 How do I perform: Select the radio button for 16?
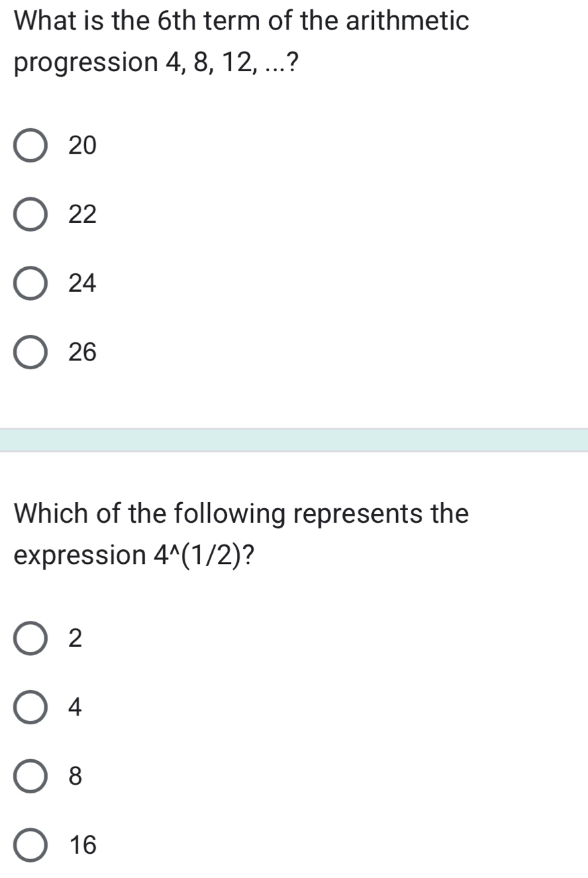point(31,845)
